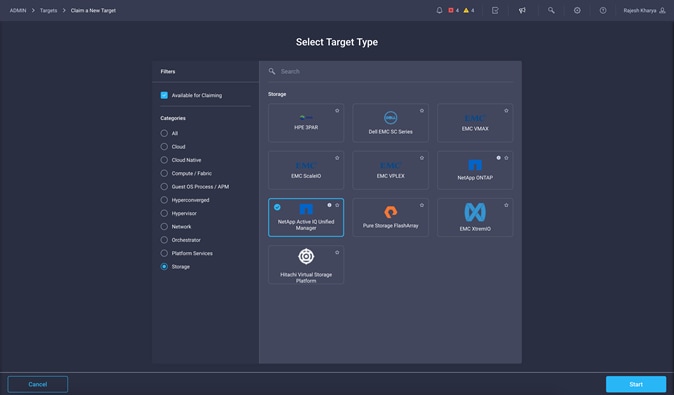
Task: Star the EMC VMAX target card
Action: tap(506, 110)
